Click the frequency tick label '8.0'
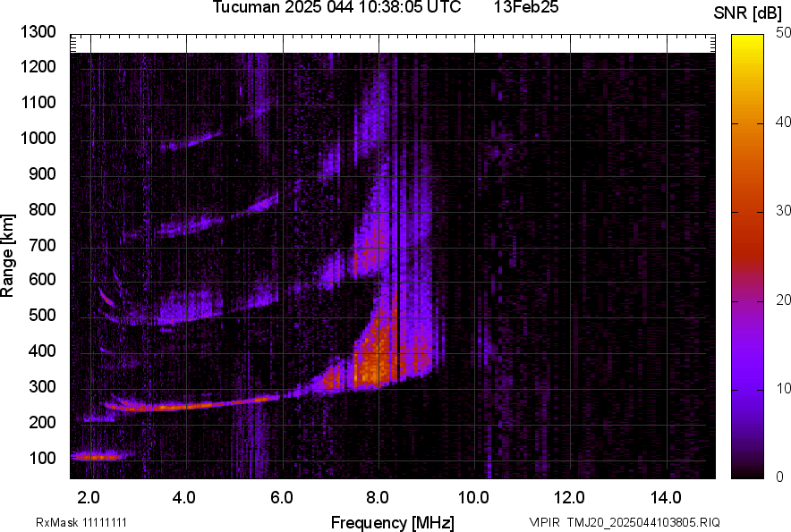 pos(378,498)
